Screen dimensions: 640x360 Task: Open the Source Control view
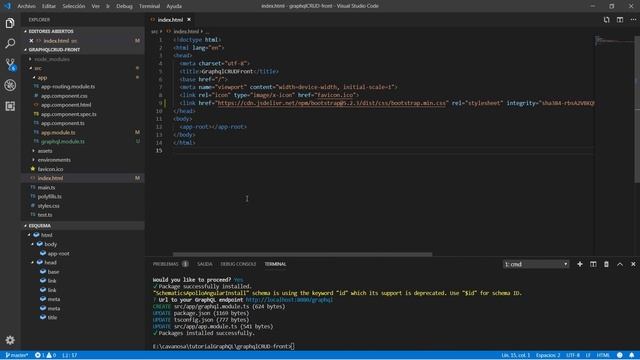click(x=10, y=64)
